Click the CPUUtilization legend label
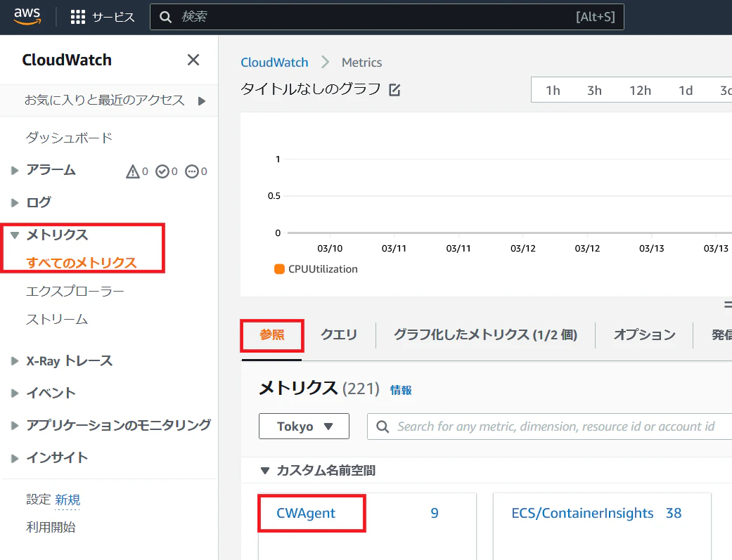 (x=323, y=269)
